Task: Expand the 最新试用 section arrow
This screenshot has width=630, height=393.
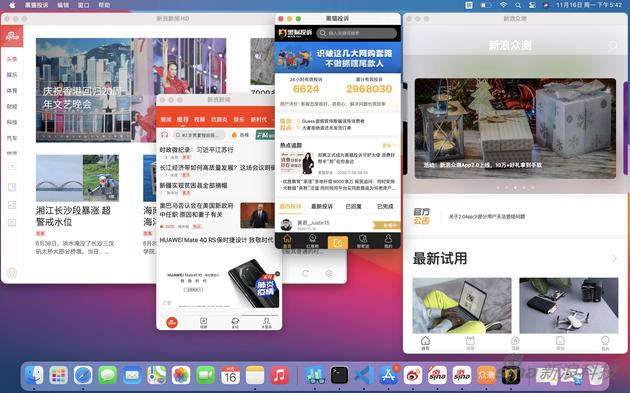Action: click(x=615, y=258)
